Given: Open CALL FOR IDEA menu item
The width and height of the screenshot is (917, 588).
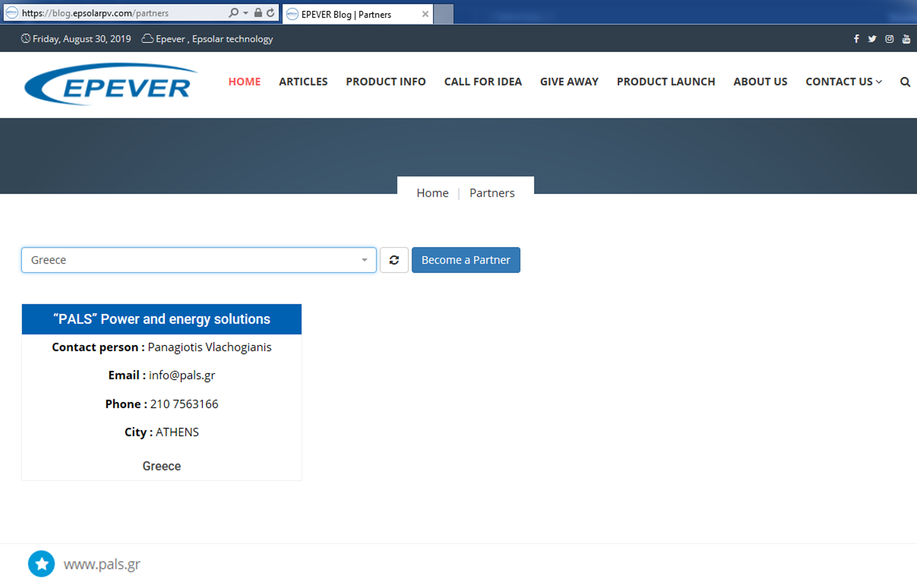Looking at the screenshot, I should [x=483, y=82].
